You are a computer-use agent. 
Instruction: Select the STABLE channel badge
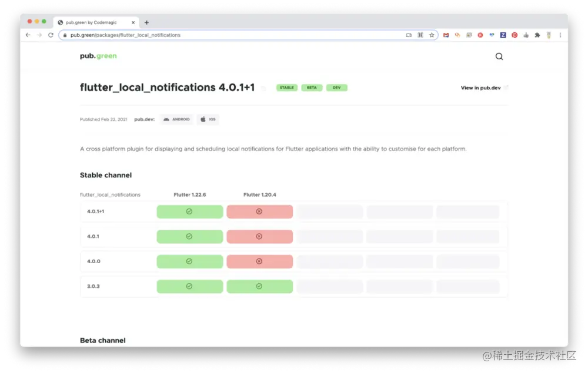[x=287, y=88]
